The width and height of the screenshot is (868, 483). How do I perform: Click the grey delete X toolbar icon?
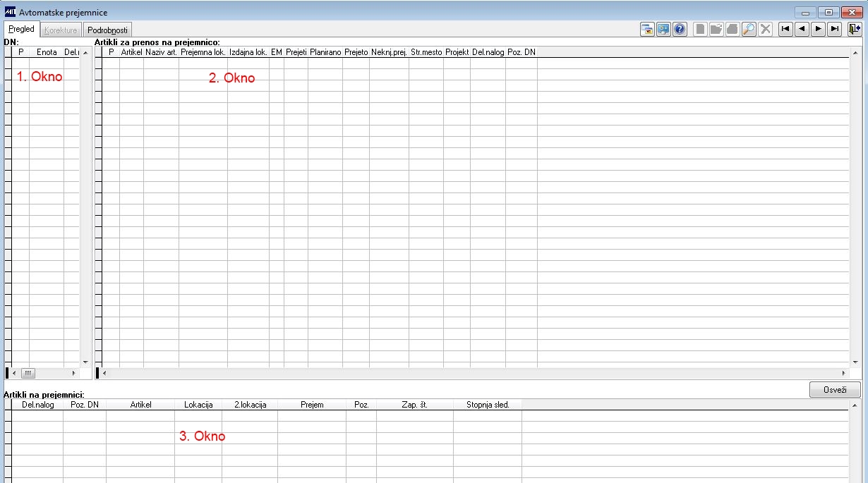coord(766,30)
